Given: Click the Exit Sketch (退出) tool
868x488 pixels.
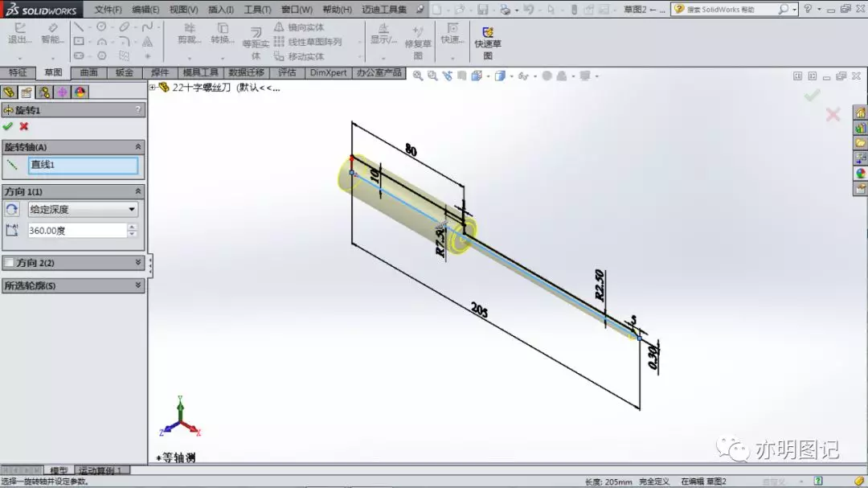Looking at the screenshot, I should (19, 33).
